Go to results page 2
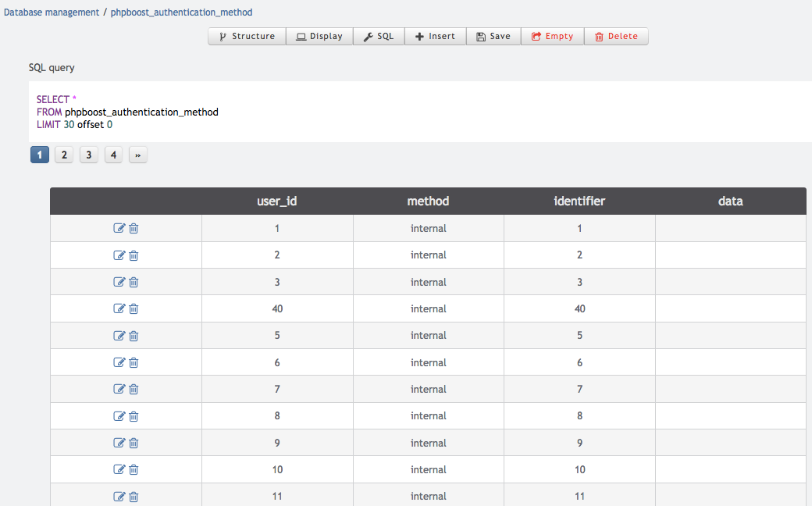 point(64,155)
